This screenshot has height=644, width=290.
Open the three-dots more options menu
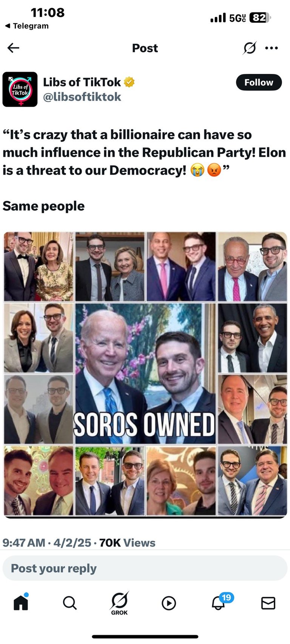[x=271, y=48]
